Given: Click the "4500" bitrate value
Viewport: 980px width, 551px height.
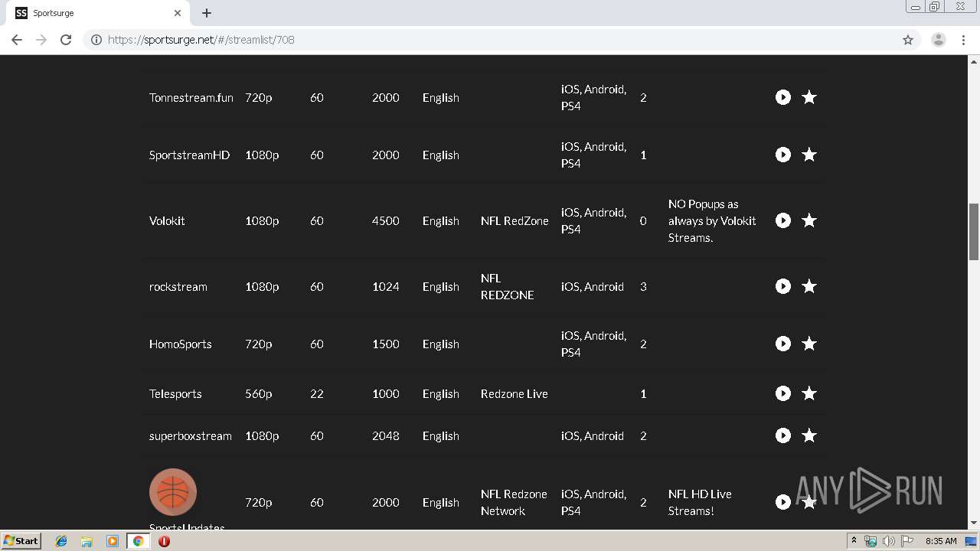Looking at the screenshot, I should (386, 221).
